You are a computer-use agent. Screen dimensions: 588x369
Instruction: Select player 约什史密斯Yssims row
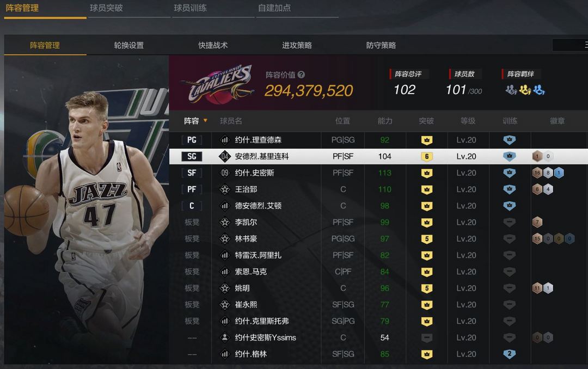point(378,337)
